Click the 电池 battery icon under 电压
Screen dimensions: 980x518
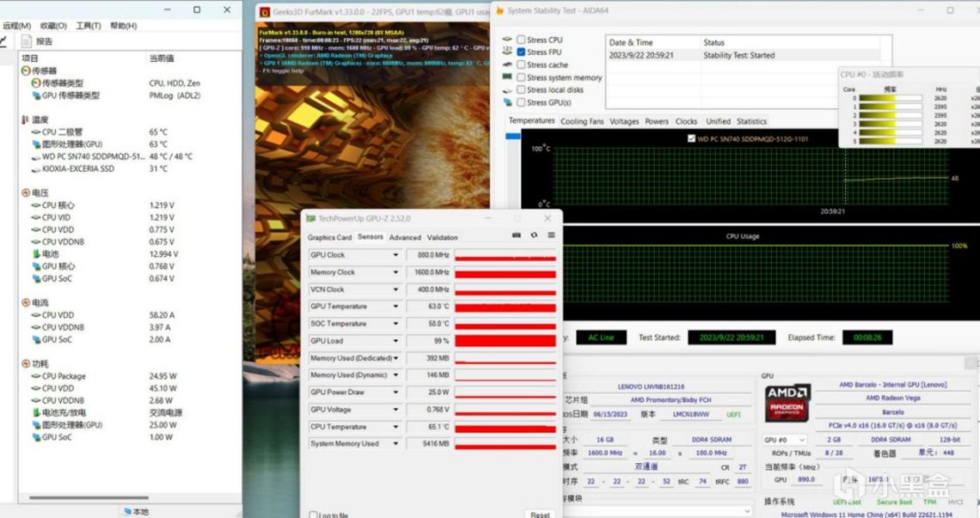[x=36, y=254]
